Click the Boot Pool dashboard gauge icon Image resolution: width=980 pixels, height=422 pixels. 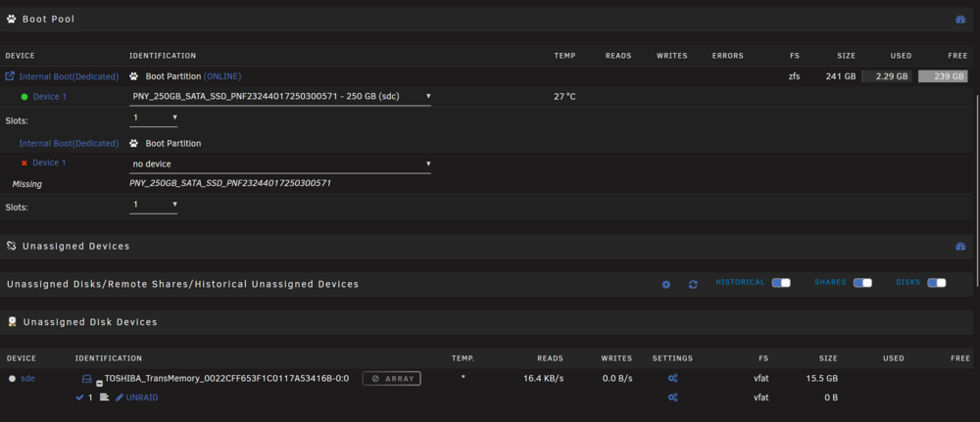960,20
